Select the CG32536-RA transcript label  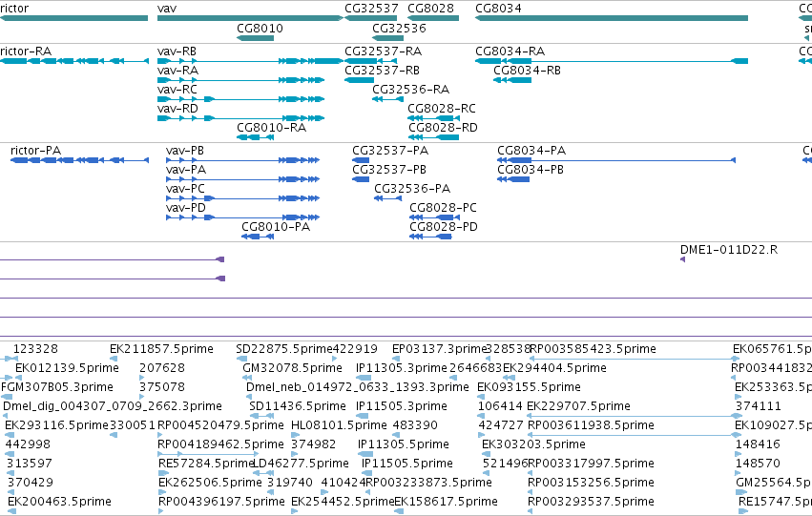410,90
